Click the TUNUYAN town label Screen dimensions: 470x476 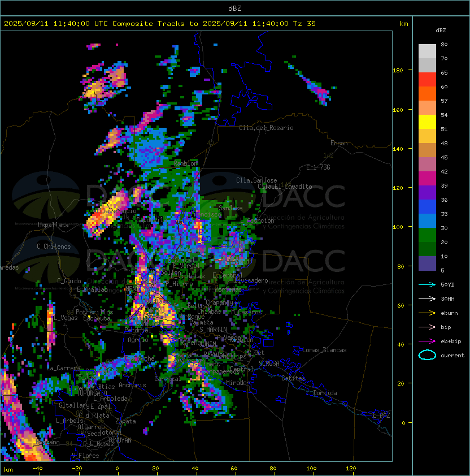coord(120,440)
